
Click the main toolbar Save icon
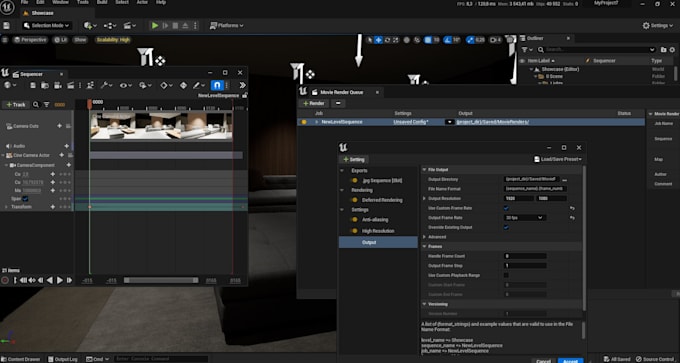tap(6, 26)
